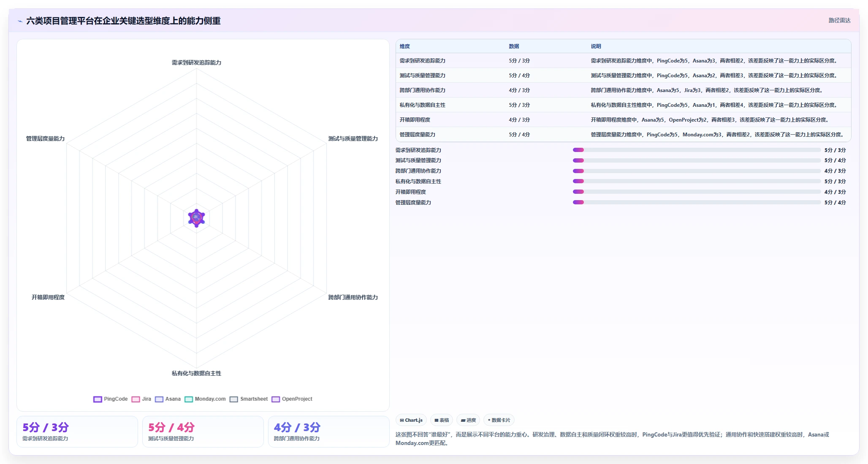The image size is (868, 464).
Task: Toggle PingCode legend swatch
Action: point(98,399)
